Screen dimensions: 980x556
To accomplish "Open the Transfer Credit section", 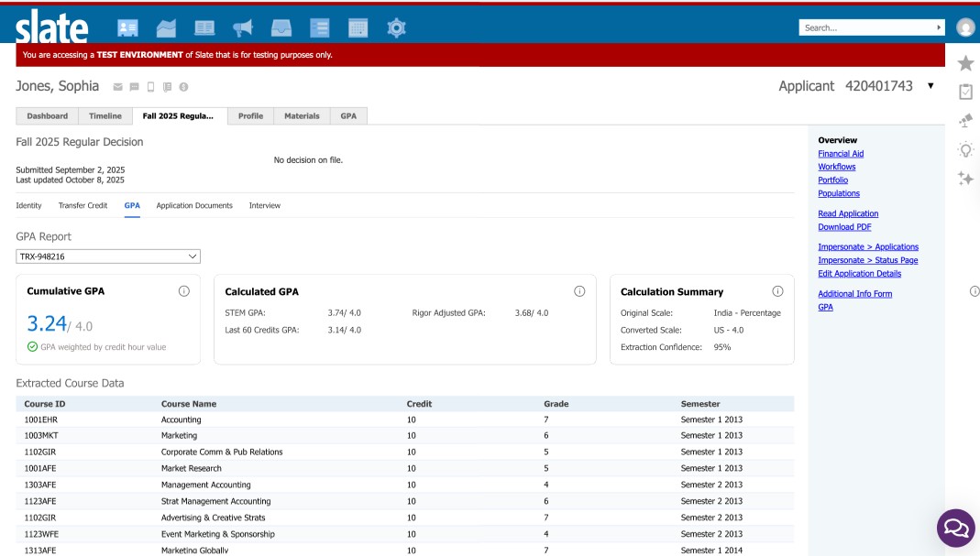I will point(83,205).
